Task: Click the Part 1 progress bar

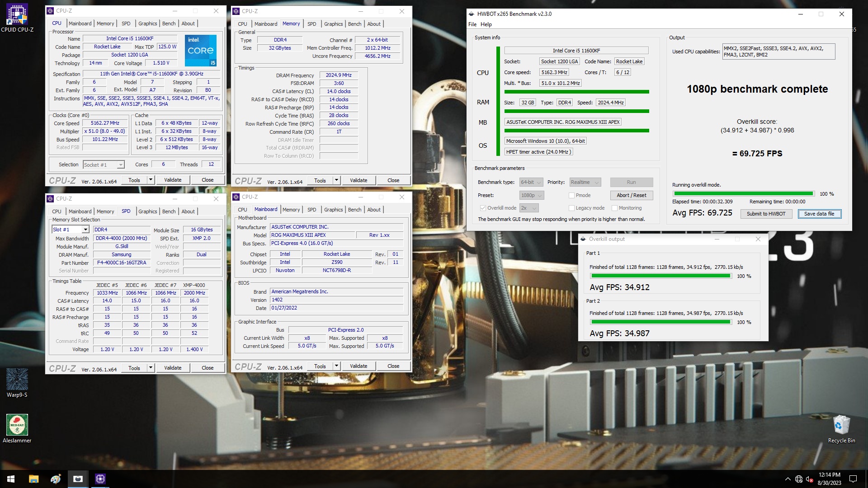Action: pos(660,276)
